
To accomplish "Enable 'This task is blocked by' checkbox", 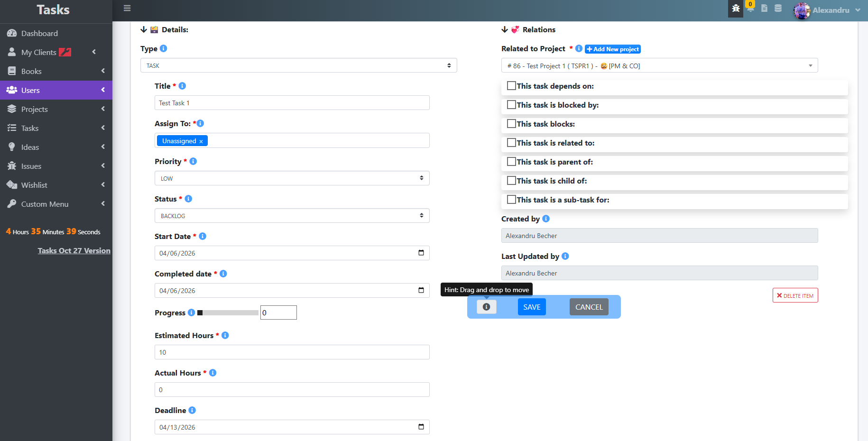I will pyautogui.click(x=511, y=105).
